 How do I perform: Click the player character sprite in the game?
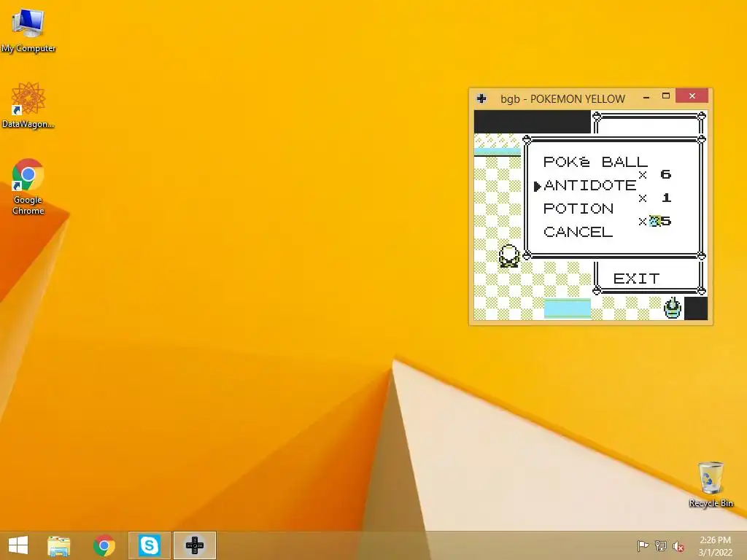click(508, 256)
